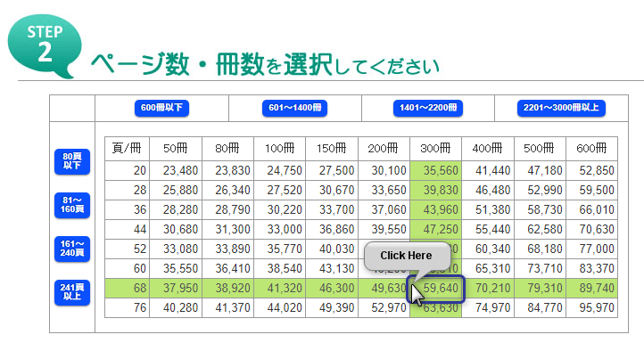Choose the 161〜240頁 page range button
The image size is (644, 343).
(x=72, y=249)
